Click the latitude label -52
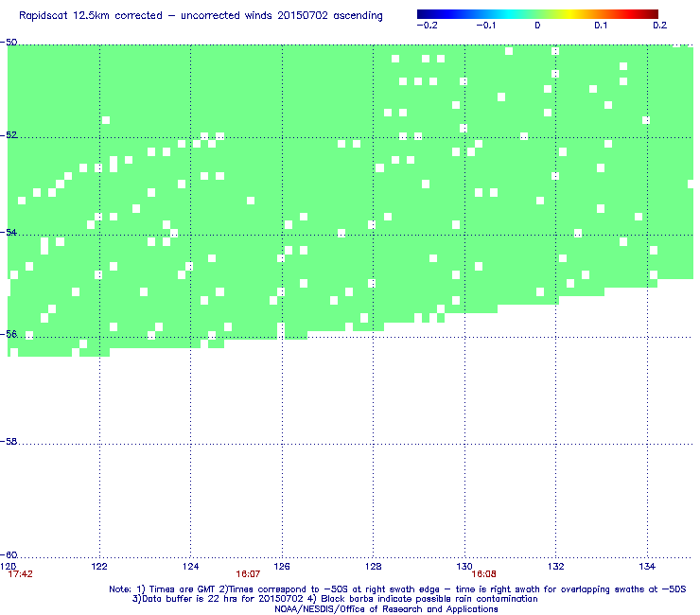This screenshot has width=700, height=615. [9, 135]
